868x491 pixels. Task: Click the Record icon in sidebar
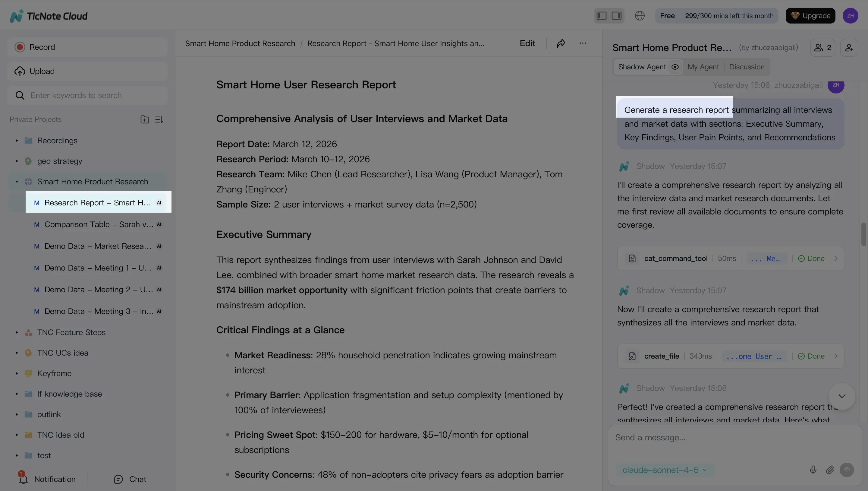[x=20, y=47]
